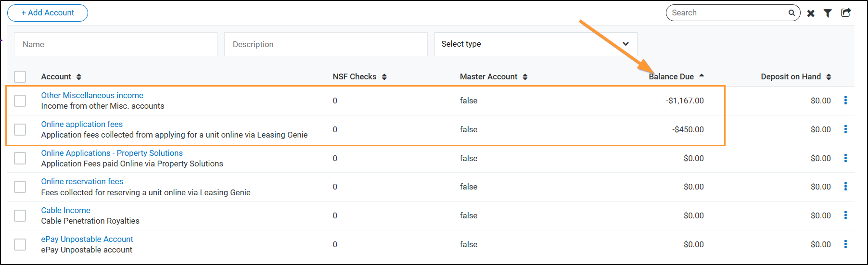Click the search magnifier icon
Image resolution: width=868 pixels, height=265 pixels.
[x=791, y=13]
